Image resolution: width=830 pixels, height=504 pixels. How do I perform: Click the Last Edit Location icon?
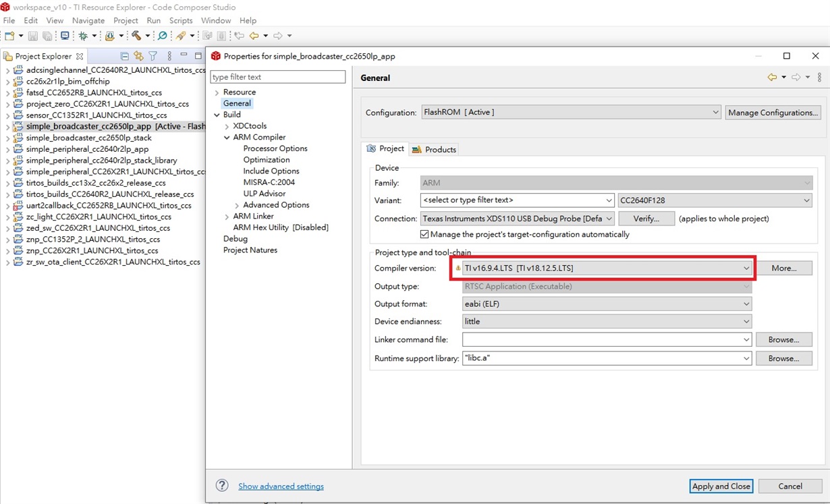coord(239,36)
